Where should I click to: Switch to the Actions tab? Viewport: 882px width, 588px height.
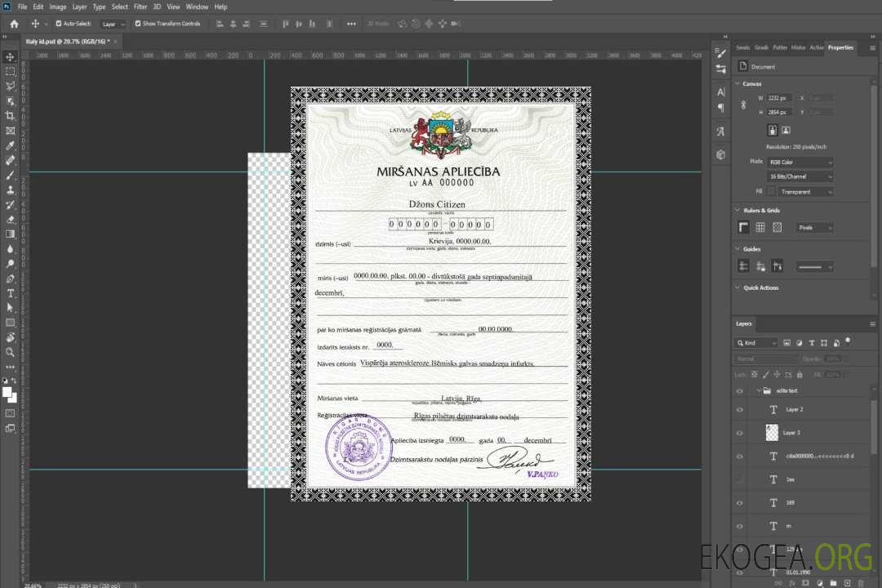point(817,48)
